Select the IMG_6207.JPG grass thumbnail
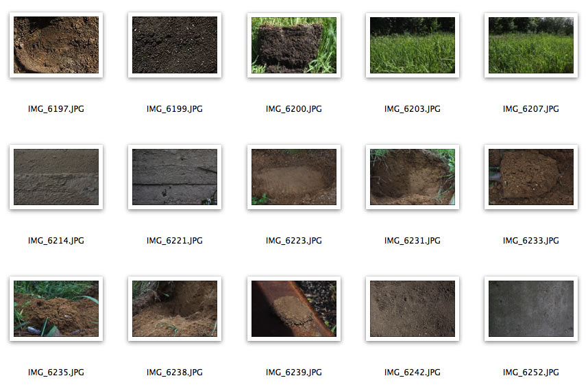 [x=531, y=45]
